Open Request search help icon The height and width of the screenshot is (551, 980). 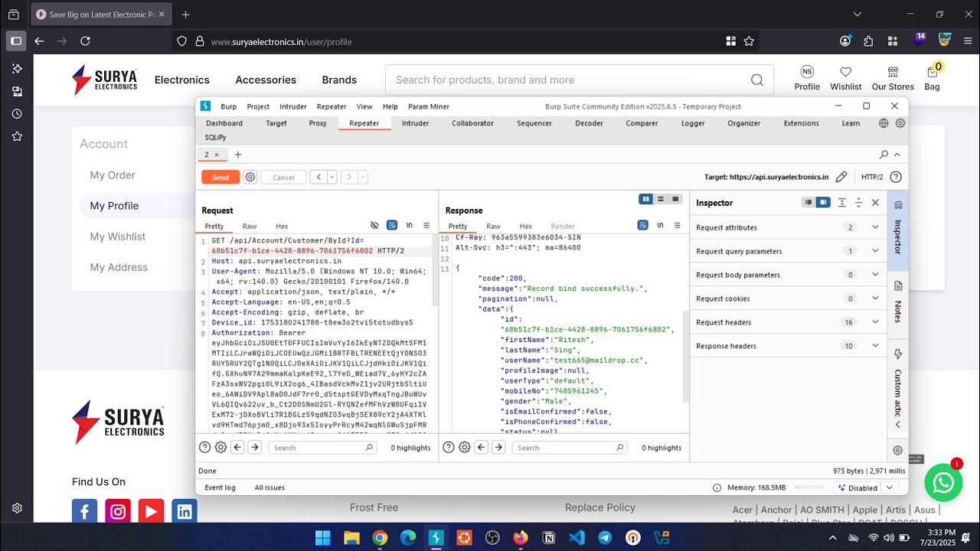pyautogui.click(x=204, y=448)
